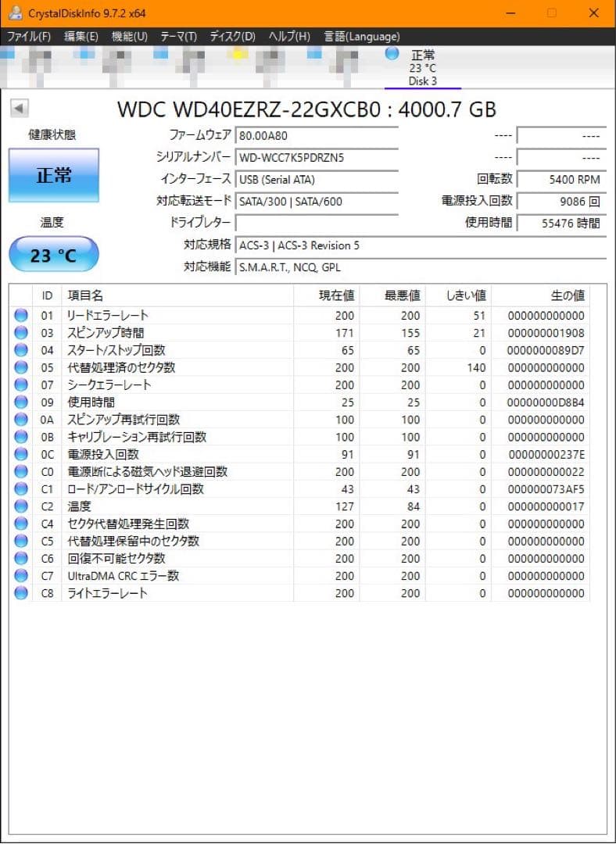Click the raw value 000000073AF5
The height and width of the screenshot is (844, 616).
tap(546, 489)
